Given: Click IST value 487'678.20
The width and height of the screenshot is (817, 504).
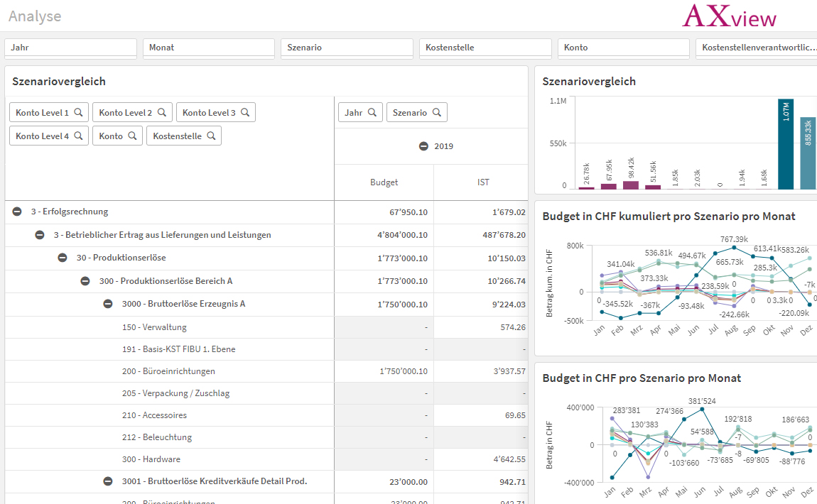Looking at the screenshot, I should tap(504, 235).
